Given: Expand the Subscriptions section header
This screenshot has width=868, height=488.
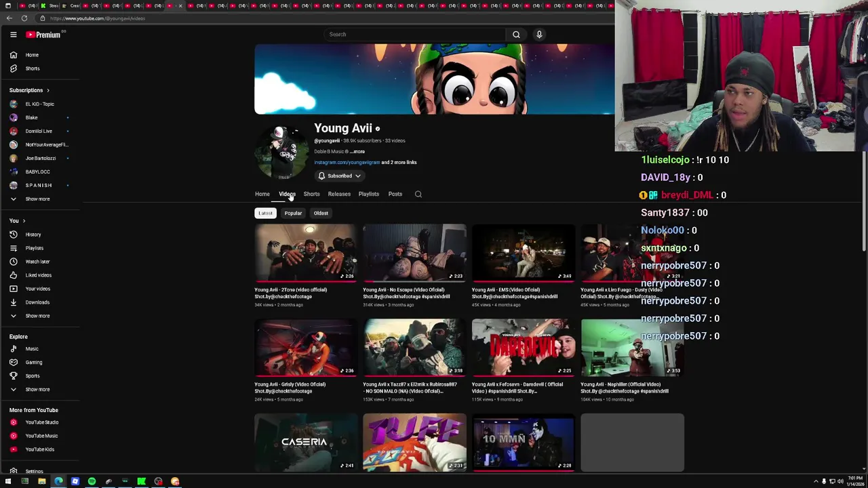Looking at the screenshot, I should tap(29, 90).
